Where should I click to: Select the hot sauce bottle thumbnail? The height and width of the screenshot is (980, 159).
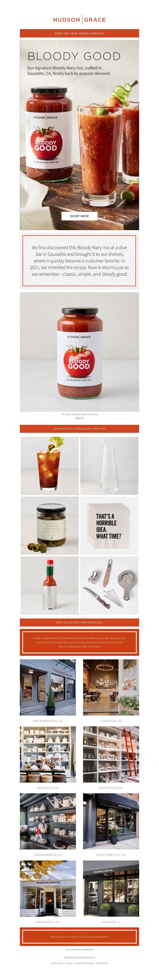(x=50, y=585)
